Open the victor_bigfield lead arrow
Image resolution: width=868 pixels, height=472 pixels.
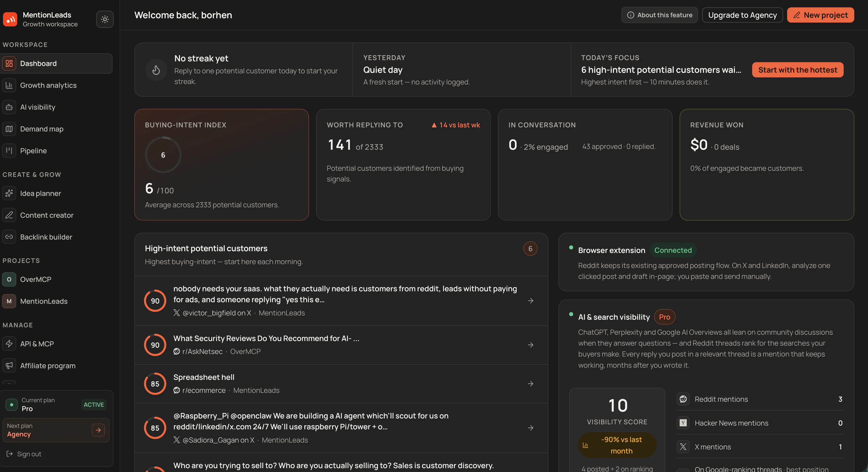tap(530, 301)
